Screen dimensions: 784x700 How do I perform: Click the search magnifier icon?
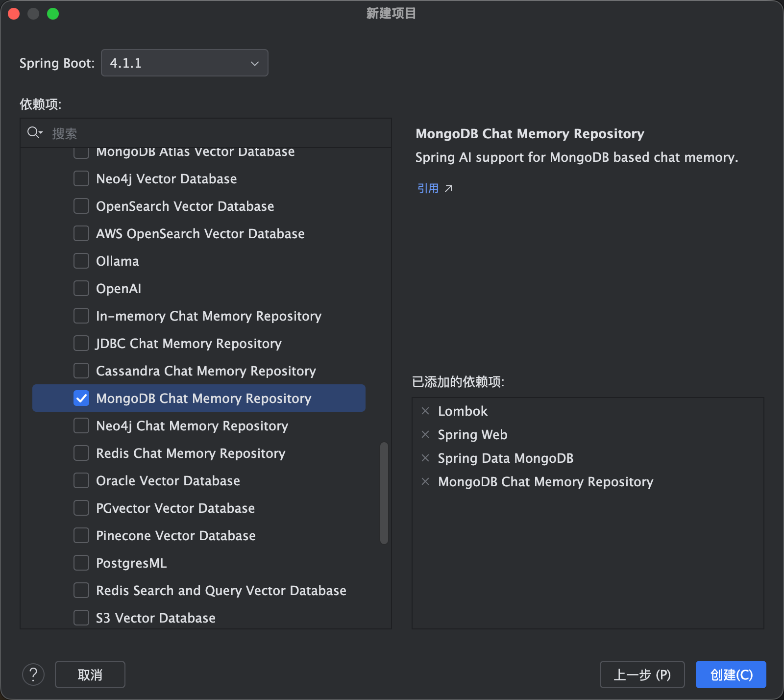click(x=34, y=132)
